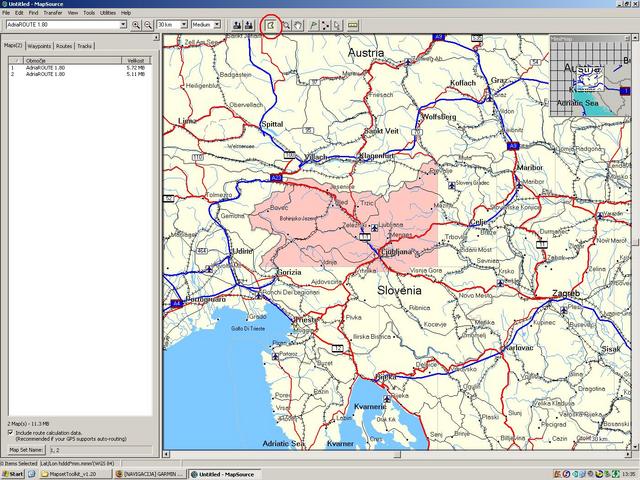Click the system tray clock 13:35
Image resolution: width=640 pixels, height=480 pixels.
point(628,474)
